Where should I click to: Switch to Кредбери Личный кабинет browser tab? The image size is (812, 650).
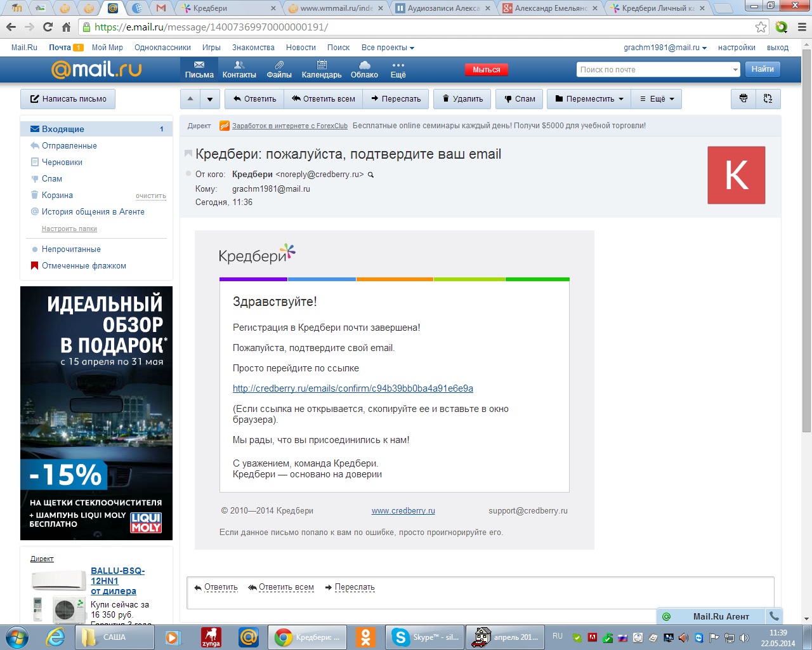pos(657,8)
